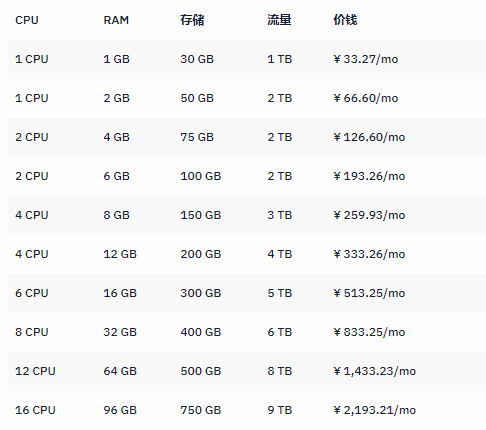Click the 400 GB storage cell
The image size is (486, 430).
[x=201, y=332]
